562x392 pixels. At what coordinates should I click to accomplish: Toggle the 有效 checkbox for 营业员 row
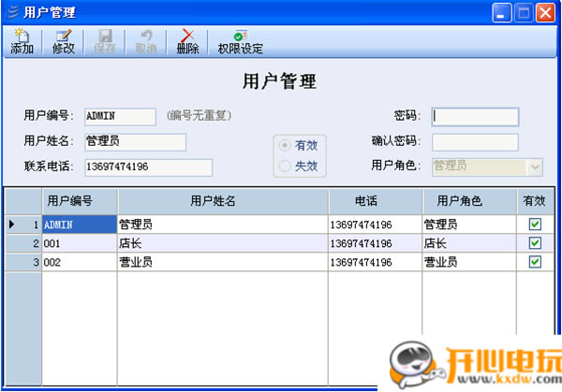pyautogui.click(x=535, y=262)
